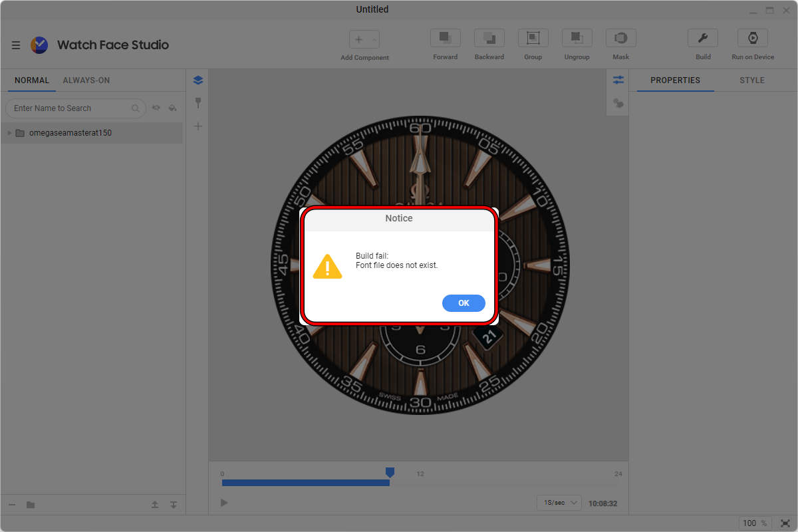The width and height of the screenshot is (798, 532).
Task: Click the blue timeline playhead marker
Action: (x=390, y=472)
